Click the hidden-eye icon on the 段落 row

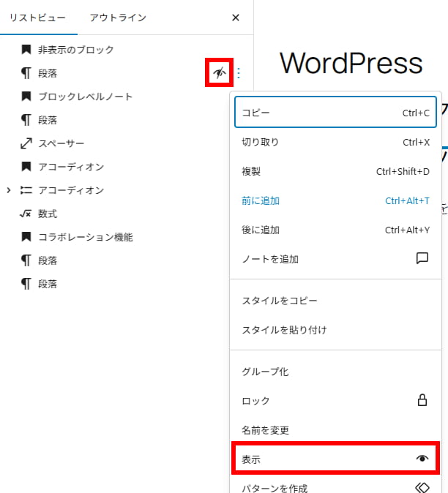218,73
